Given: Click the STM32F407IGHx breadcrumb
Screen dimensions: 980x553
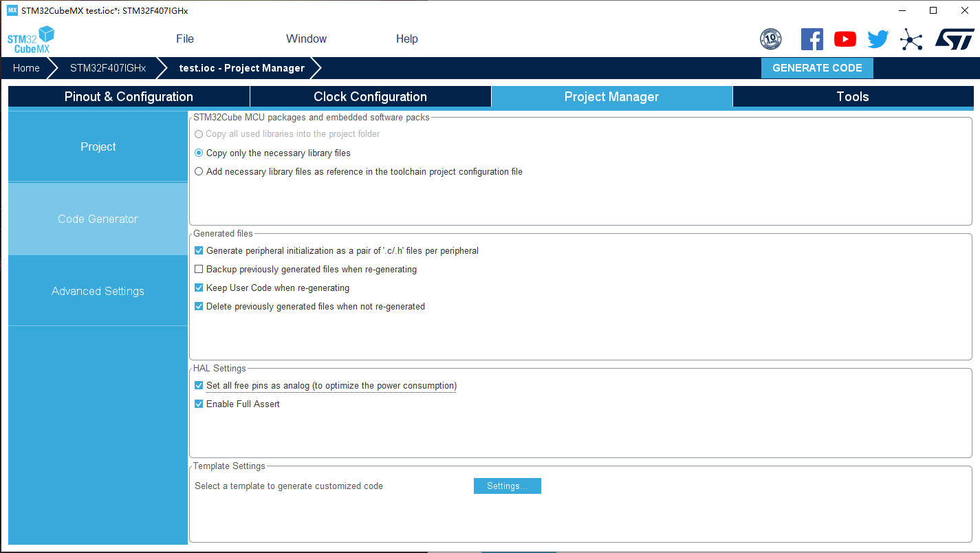Looking at the screenshot, I should [x=108, y=68].
